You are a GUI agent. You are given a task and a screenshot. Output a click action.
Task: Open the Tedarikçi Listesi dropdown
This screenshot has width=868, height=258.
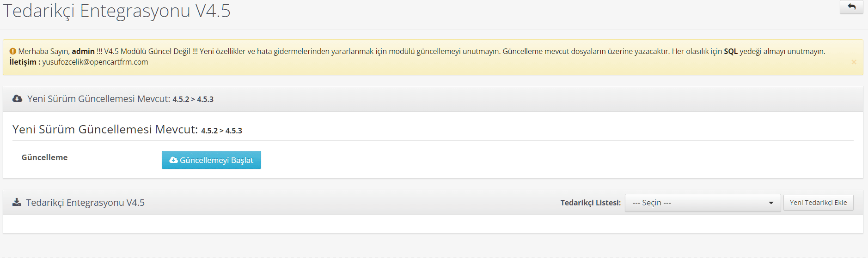(703, 203)
